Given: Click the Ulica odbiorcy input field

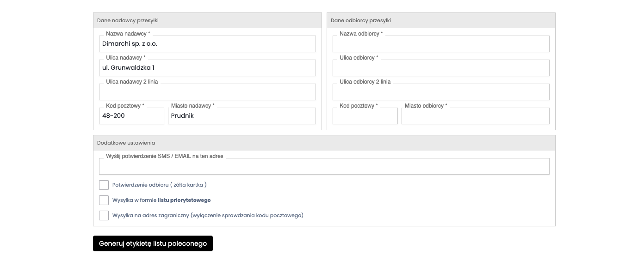Looking at the screenshot, I should pyautogui.click(x=441, y=68).
